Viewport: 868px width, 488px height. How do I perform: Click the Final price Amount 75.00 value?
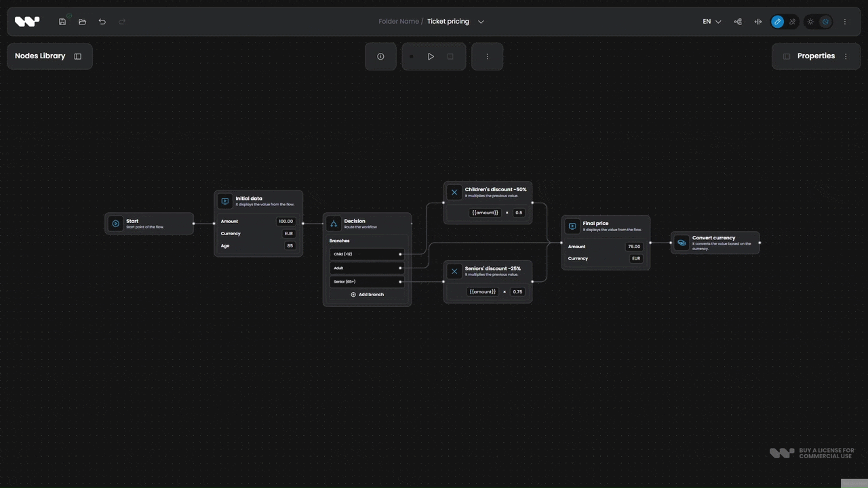tap(634, 247)
